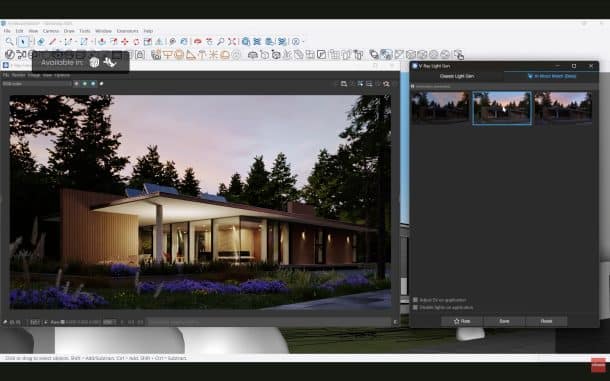610x381 pixels.
Task: Open the Render menu in frame buffer
Action: (18, 75)
